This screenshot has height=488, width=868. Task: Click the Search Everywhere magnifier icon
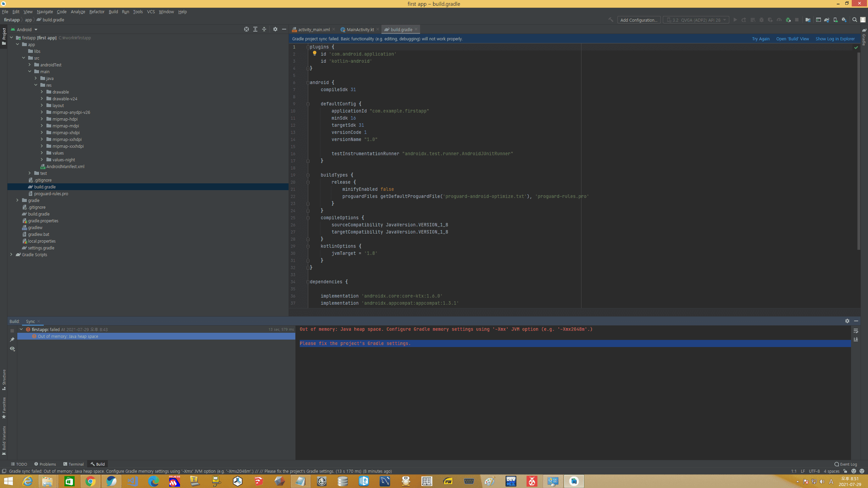(x=855, y=20)
